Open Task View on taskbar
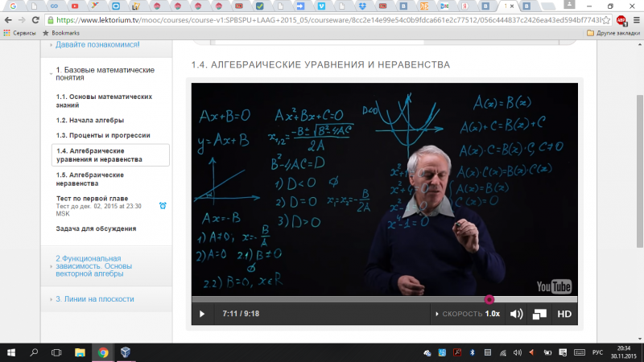644x362 pixels. click(x=56, y=352)
